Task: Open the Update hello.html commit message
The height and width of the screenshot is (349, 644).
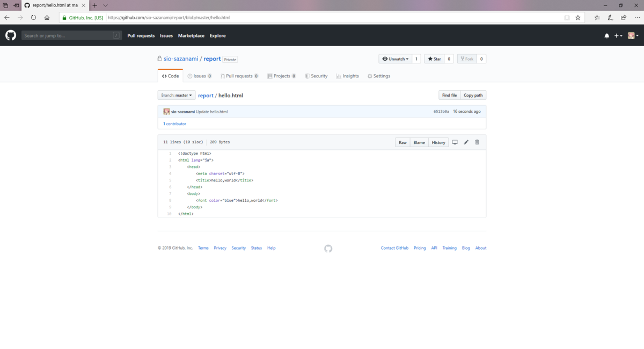Action: click(x=211, y=112)
